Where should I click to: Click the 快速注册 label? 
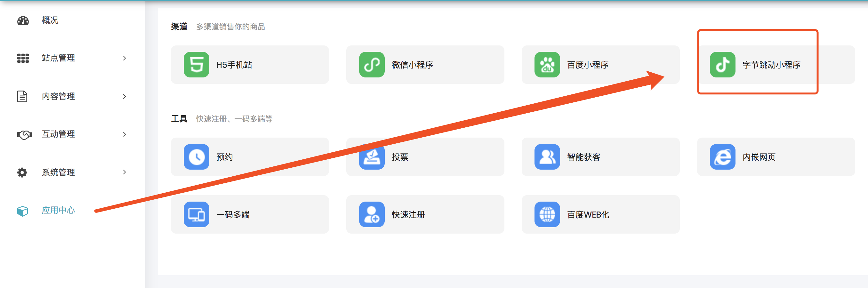(408, 215)
